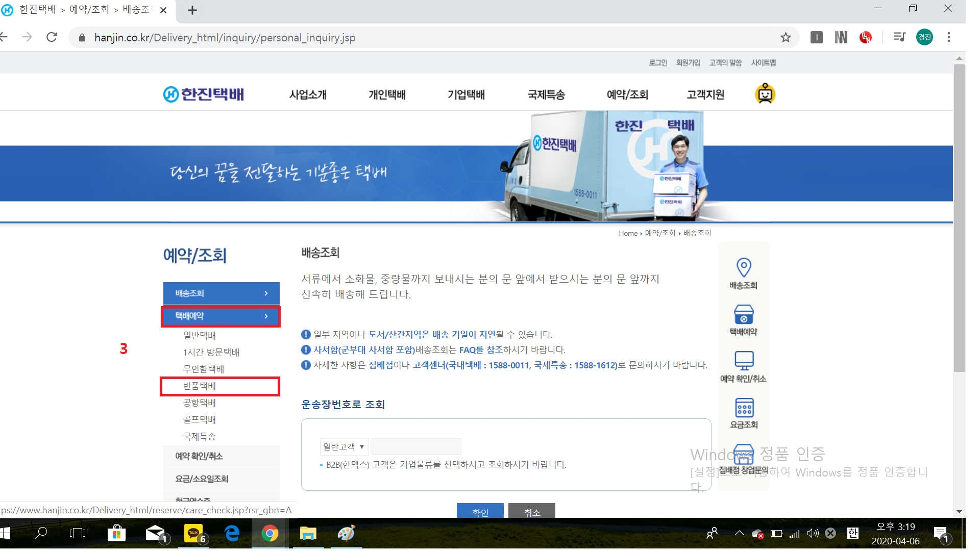Click the Hanjin 한진택배 logo
This screenshot has width=980, height=551.
[x=204, y=94]
